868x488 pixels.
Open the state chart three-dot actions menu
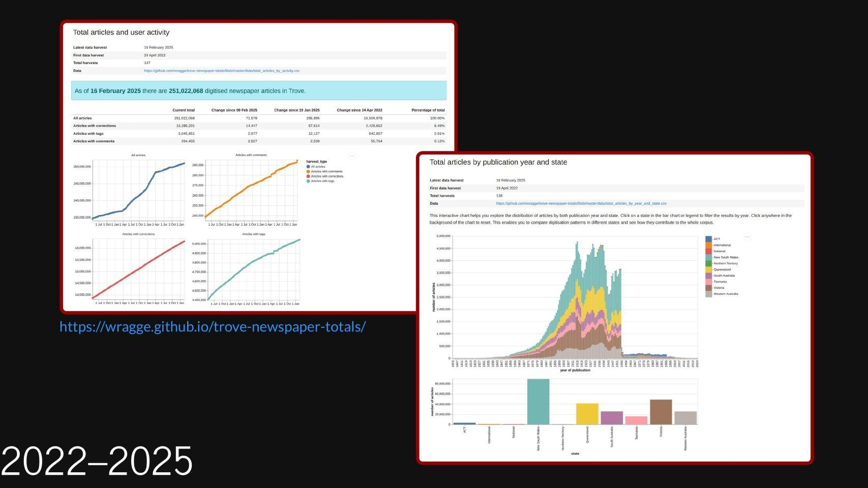click(x=747, y=237)
